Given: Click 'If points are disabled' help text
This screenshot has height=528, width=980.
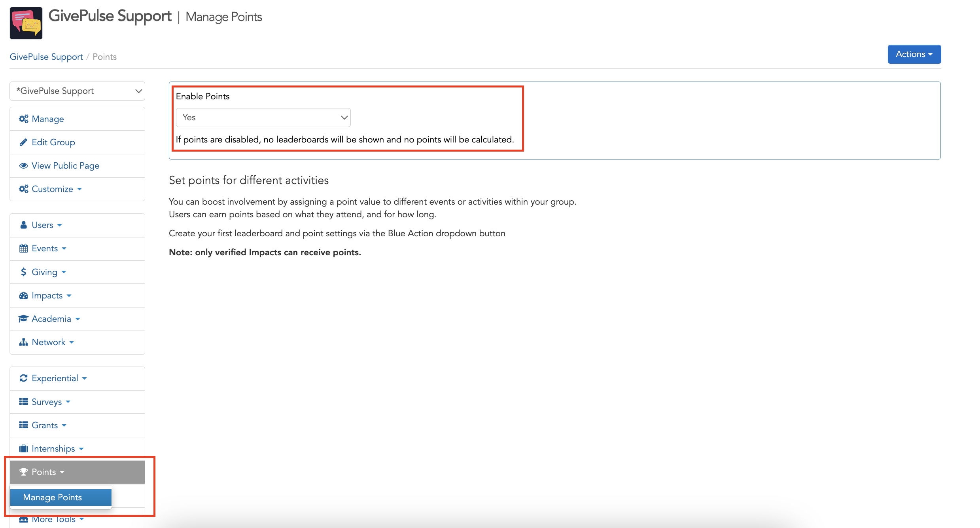Looking at the screenshot, I should [x=345, y=139].
